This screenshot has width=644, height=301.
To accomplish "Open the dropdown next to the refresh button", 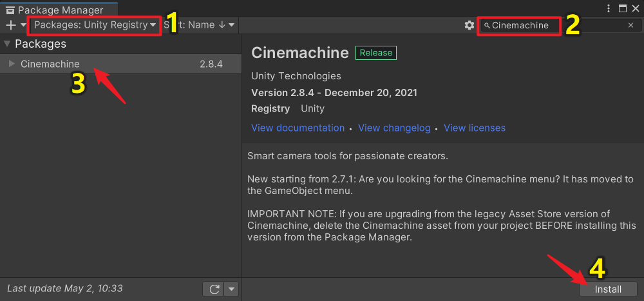I will 232,289.
